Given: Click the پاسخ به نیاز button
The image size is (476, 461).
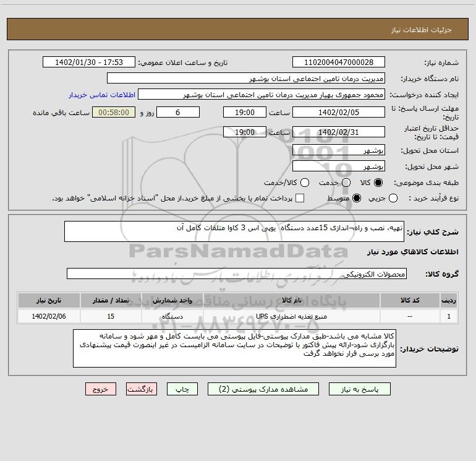Looking at the screenshot, I should 360,389.
